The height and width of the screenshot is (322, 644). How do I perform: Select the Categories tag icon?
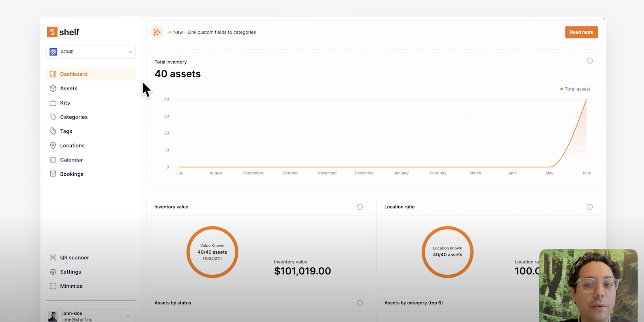coord(53,117)
